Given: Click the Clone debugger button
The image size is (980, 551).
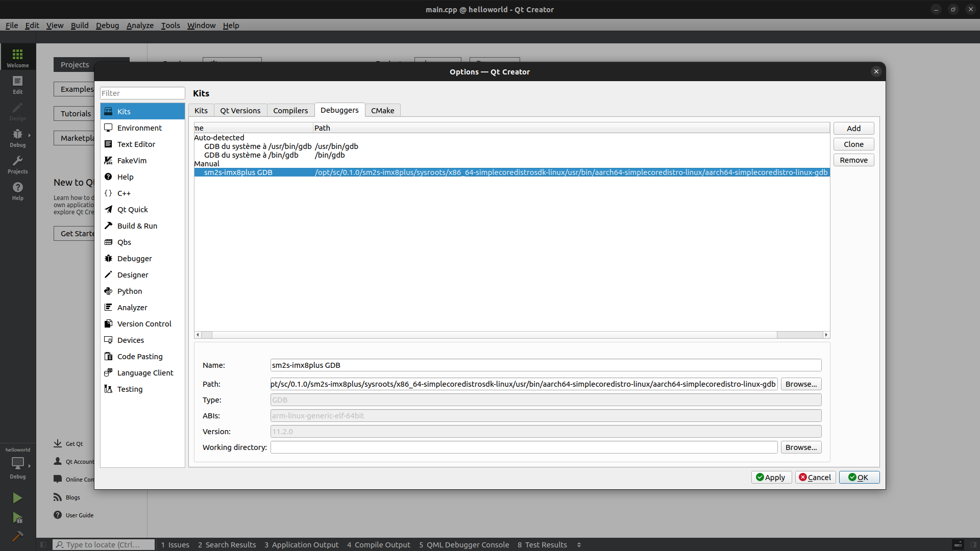Looking at the screenshot, I should [x=853, y=144].
